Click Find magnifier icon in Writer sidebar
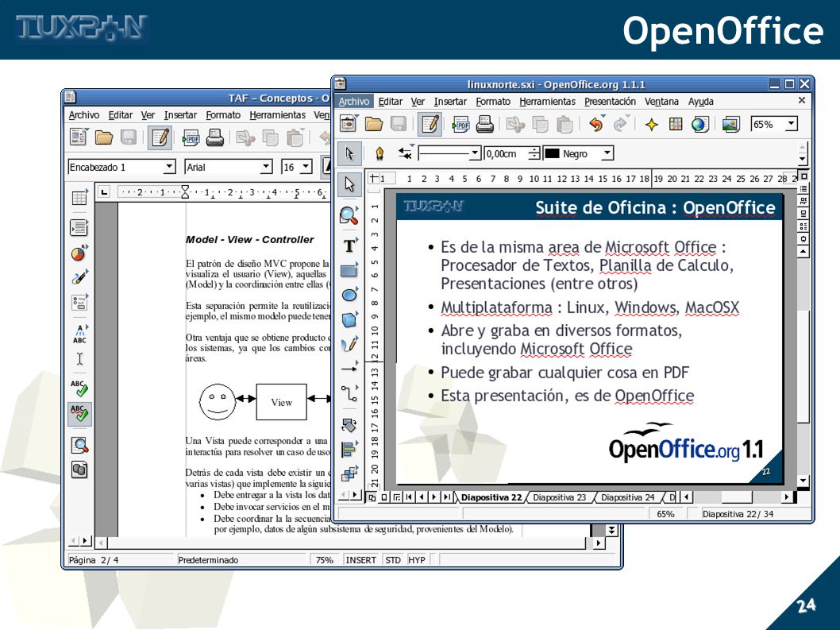 [x=79, y=445]
